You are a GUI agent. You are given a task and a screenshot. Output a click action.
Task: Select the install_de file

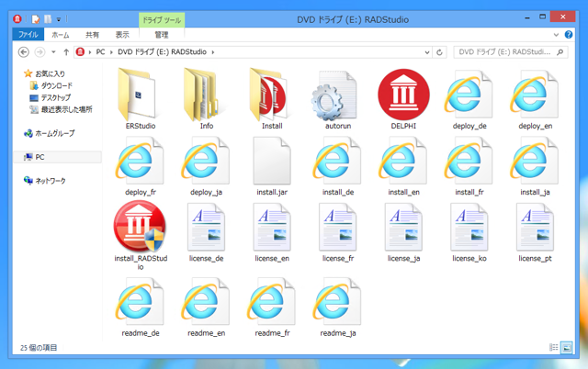pyautogui.click(x=338, y=165)
